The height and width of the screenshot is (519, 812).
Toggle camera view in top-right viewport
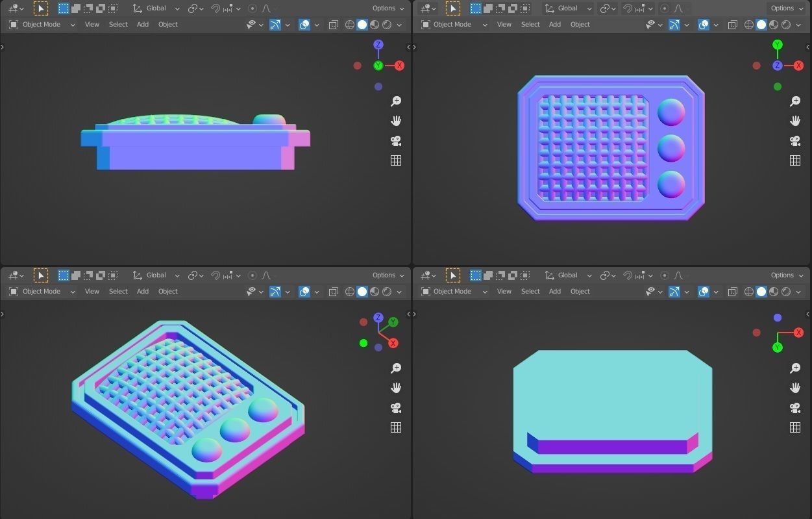795,141
